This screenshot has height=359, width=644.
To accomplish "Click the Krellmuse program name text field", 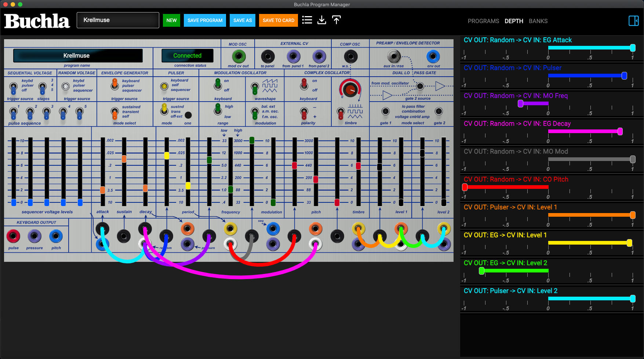I will 118,20.
